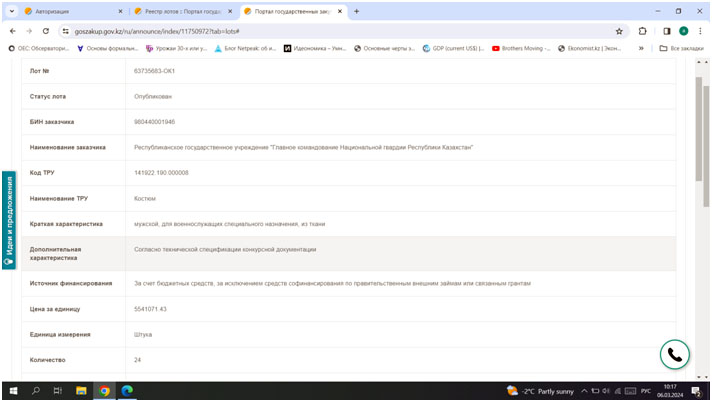This screenshot has height=402, width=712.
Task: Open the Windows Start menu
Action: [x=12, y=390]
